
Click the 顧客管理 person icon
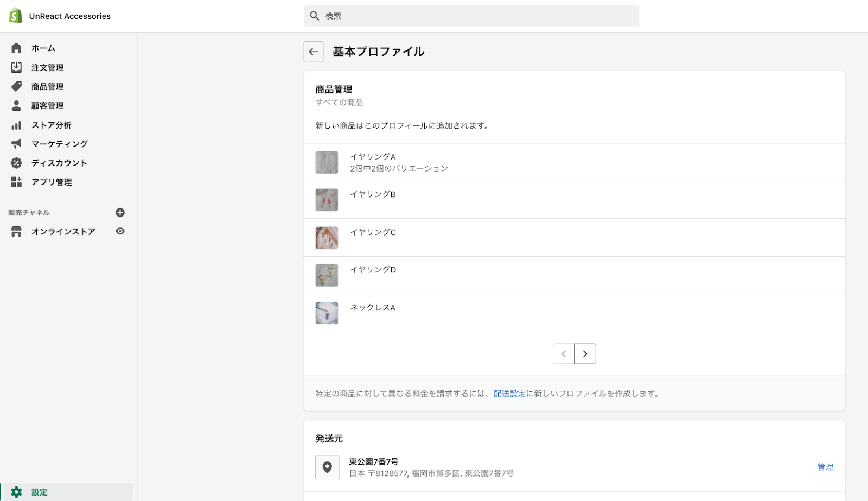[x=16, y=105]
